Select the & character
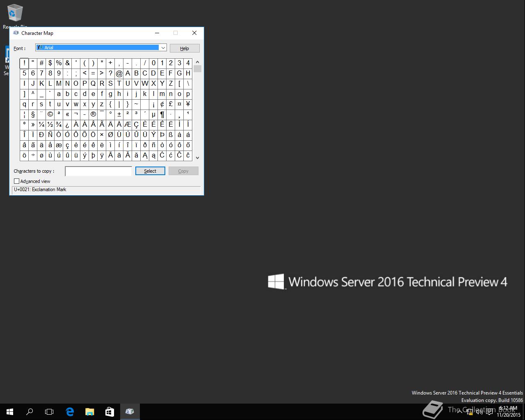 point(67,63)
